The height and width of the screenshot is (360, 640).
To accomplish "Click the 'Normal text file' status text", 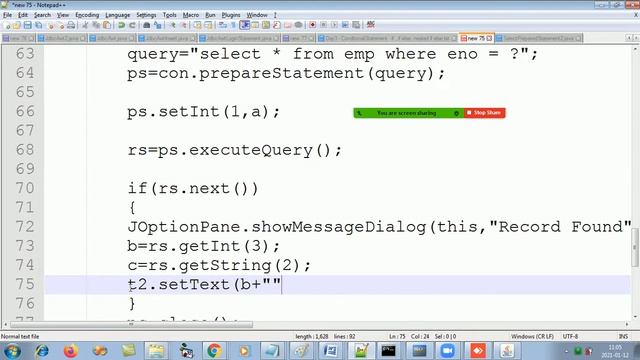I will point(20,336).
